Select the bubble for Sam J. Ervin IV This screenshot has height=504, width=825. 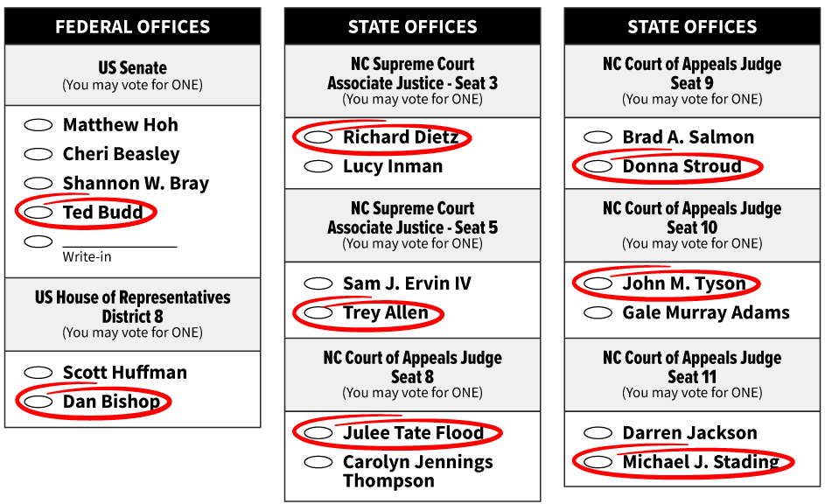[x=318, y=283]
